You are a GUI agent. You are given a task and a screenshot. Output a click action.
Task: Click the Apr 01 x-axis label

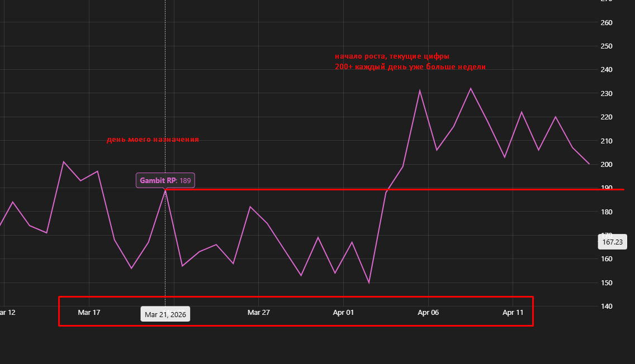343,313
